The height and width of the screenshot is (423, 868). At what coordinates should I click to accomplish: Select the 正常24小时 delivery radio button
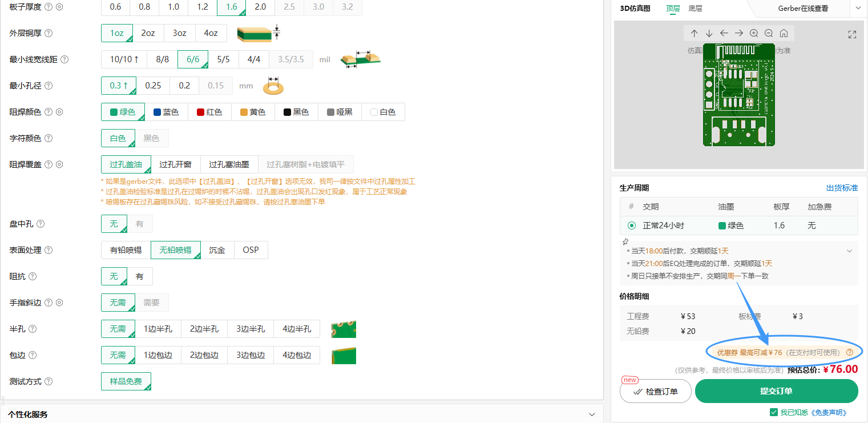click(x=632, y=225)
